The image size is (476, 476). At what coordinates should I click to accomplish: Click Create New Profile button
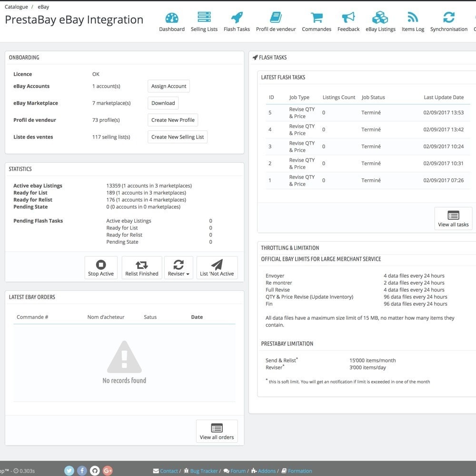point(173,120)
